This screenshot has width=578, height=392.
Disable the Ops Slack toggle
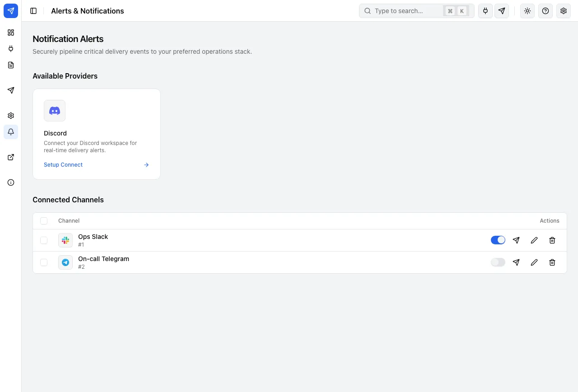click(x=498, y=240)
